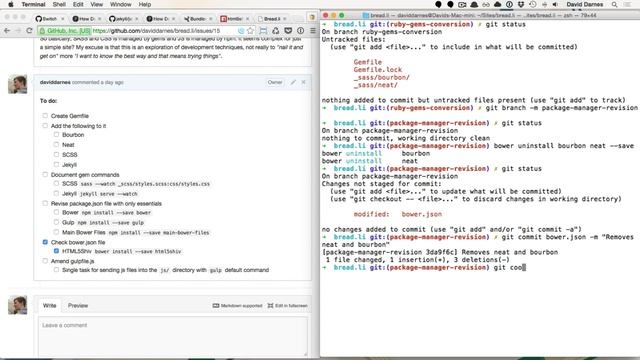Check the SCSS subtask under Add the following
The image size is (640, 360).
pos(56,154)
